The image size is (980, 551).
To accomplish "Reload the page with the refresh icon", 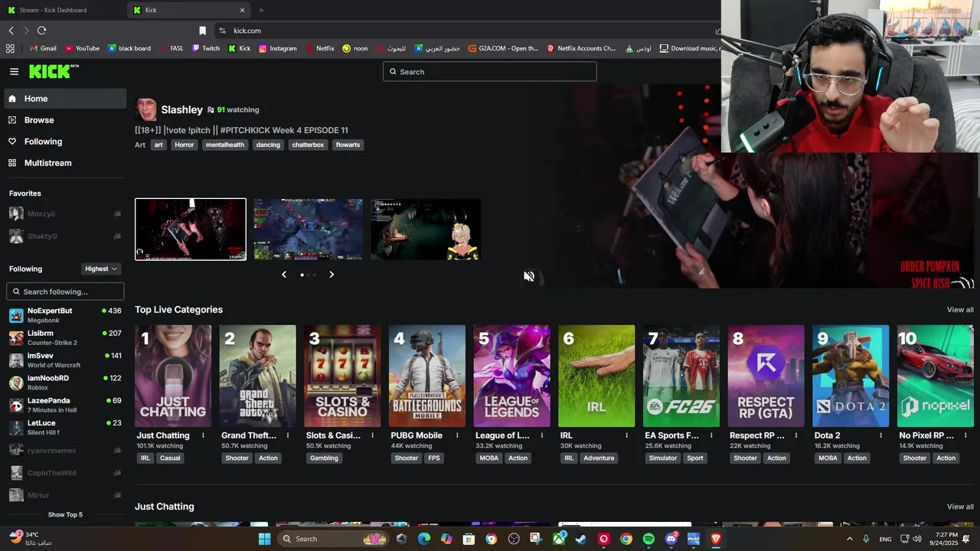I will coord(41,31).
